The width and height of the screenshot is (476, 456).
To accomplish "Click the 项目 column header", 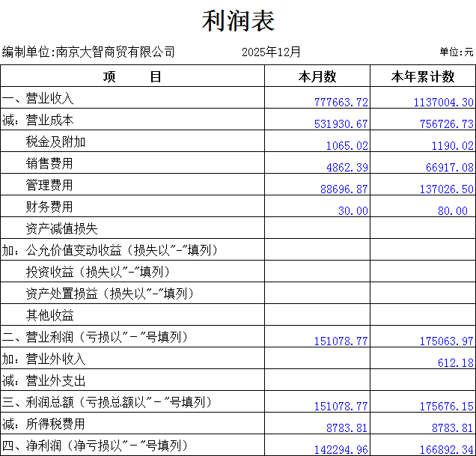I will click(x=132, y=76).
